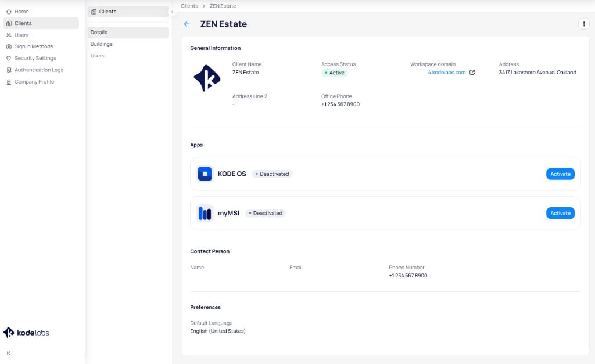Image resolution: width=595 pixels, height=364 pixels.
Task: Click the address 3417 Lakeshore Avenue, Oakland
Action: 537,73
